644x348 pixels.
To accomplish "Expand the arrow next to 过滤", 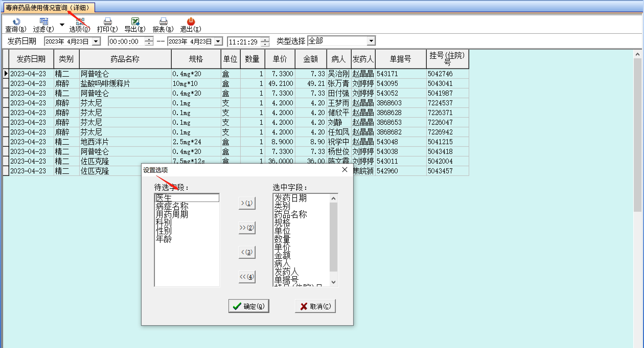I will click(x=62, y=25).
